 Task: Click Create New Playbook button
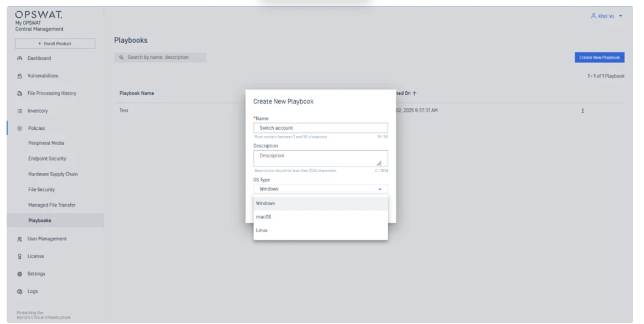[x=599, y=58]
